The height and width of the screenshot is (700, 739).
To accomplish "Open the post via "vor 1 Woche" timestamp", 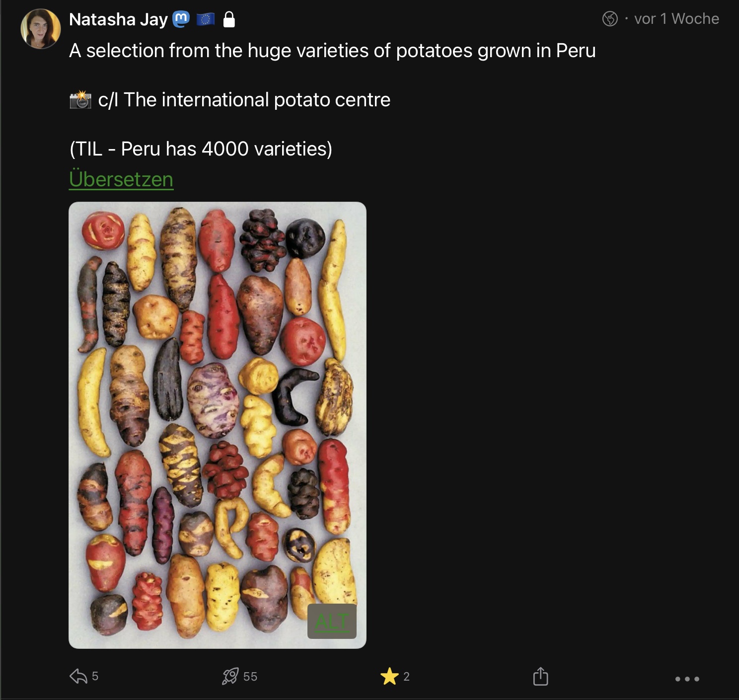I will (676, 19).
